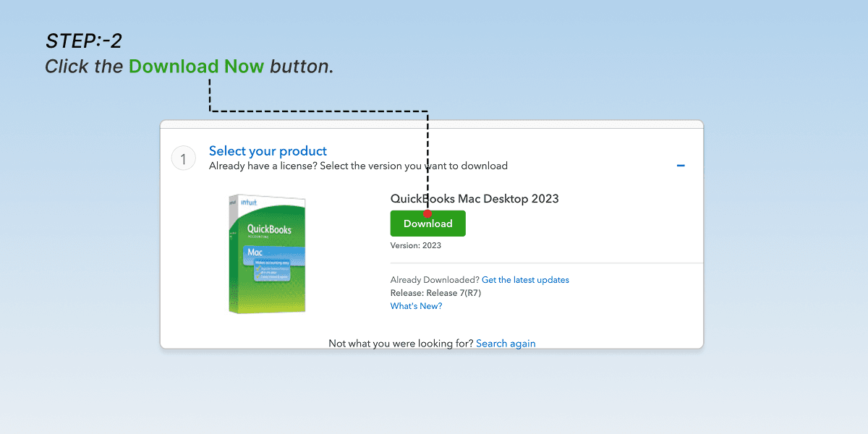Select the red marker dot above Download
The image size is (868, 434).
pyautogui.click(x=427, y=213)
